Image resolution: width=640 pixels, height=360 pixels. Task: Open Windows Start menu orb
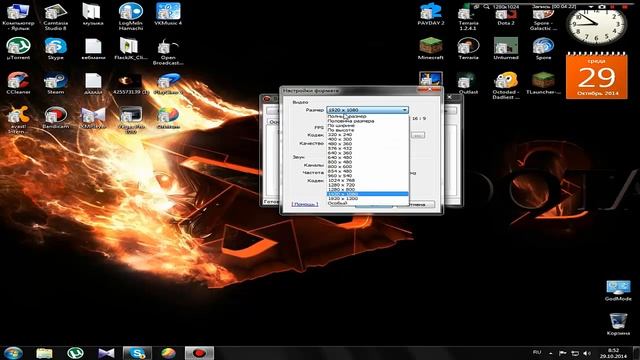pyautogui.click(x=13, y=353)
